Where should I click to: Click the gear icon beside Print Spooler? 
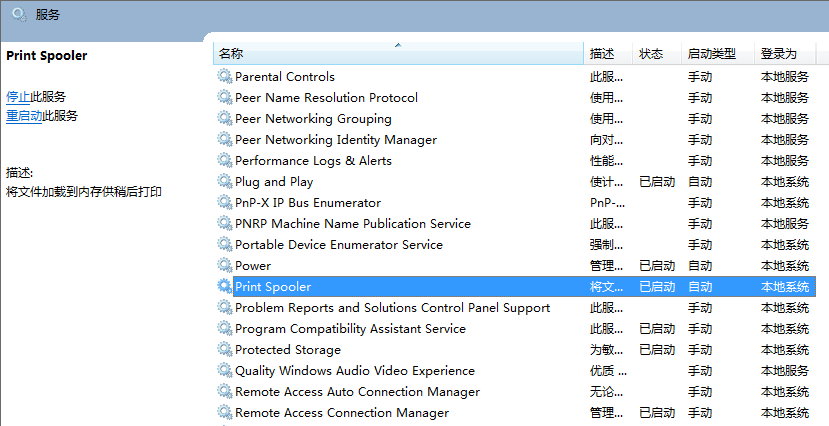(225, 287)
